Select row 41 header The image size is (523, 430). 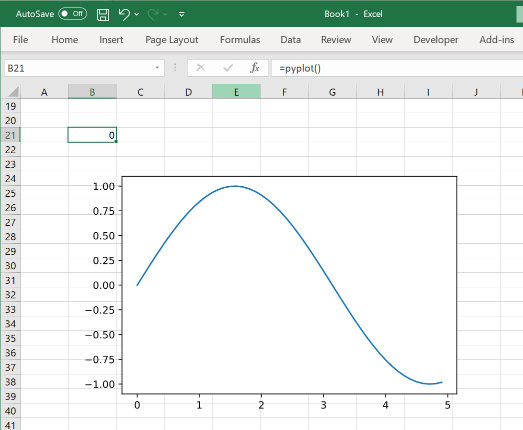pos(11,425)
